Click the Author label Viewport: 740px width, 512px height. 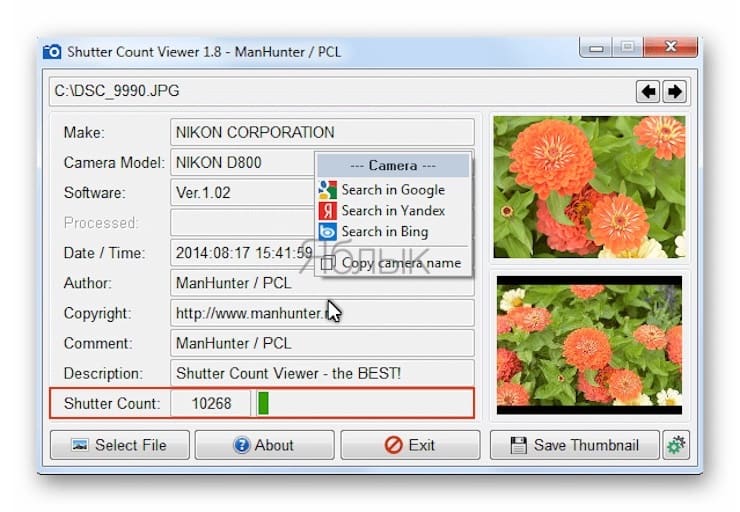[88, 283]
